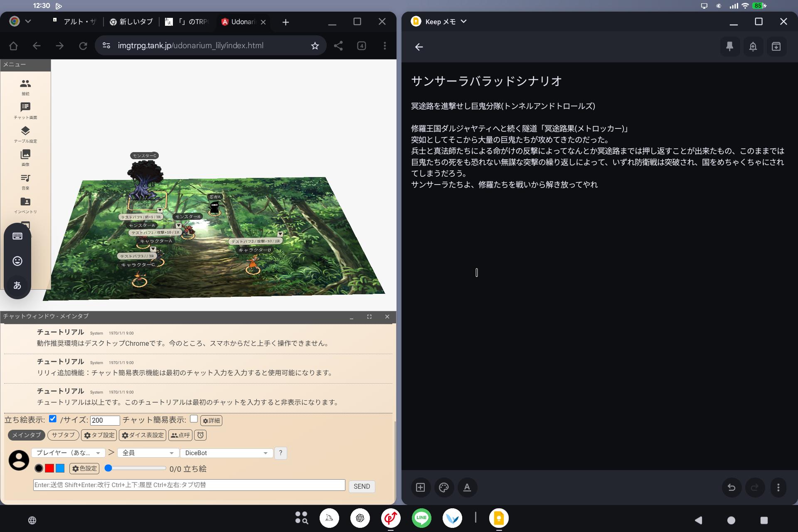Open the 音楽 music panel icon

pos(25,178)
